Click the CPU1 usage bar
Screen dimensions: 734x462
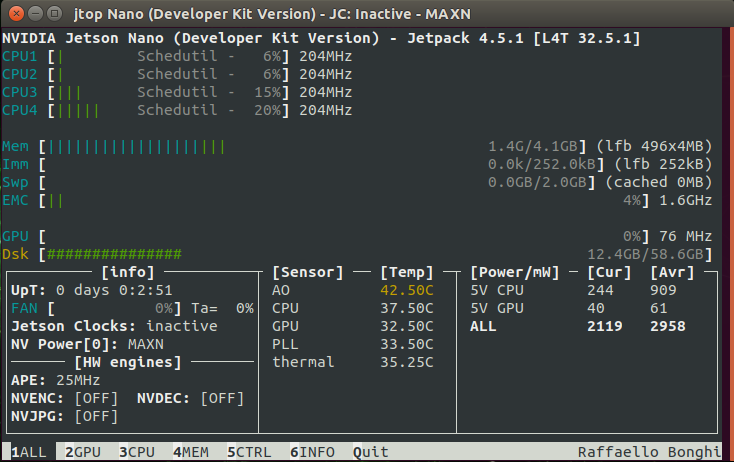(x=169, y=56)
